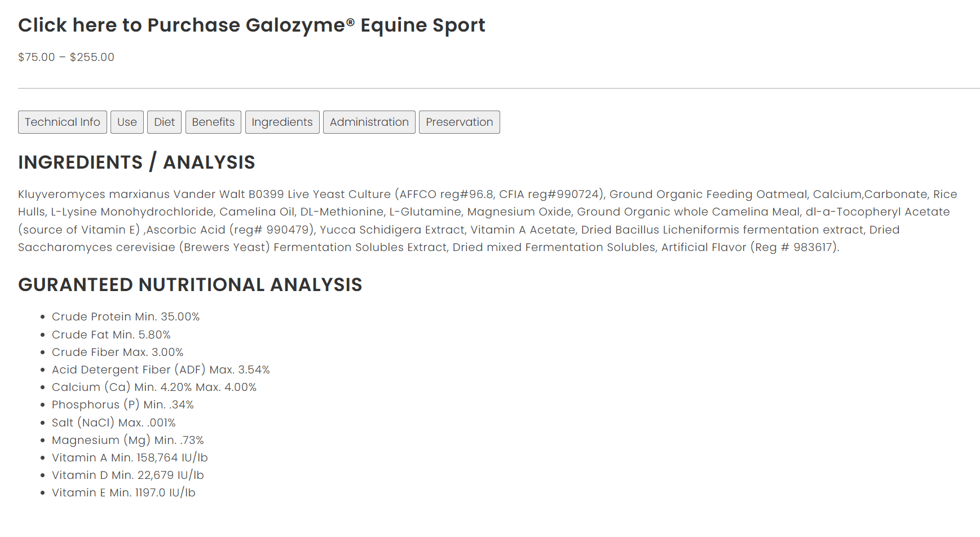Click the Vitamin E Min. 1197.0 IU/lb item
This screenshot has height=537, width=980.
click(x=123, y=493)
